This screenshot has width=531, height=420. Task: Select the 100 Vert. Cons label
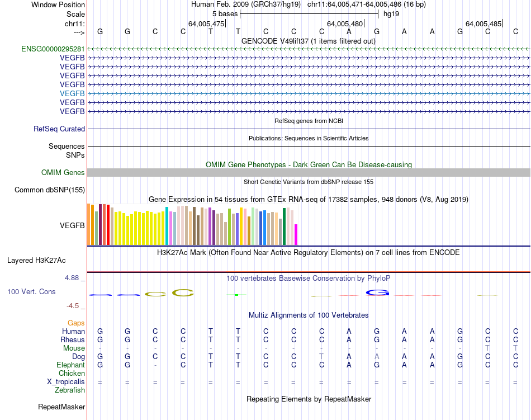(x=31, y=292)
